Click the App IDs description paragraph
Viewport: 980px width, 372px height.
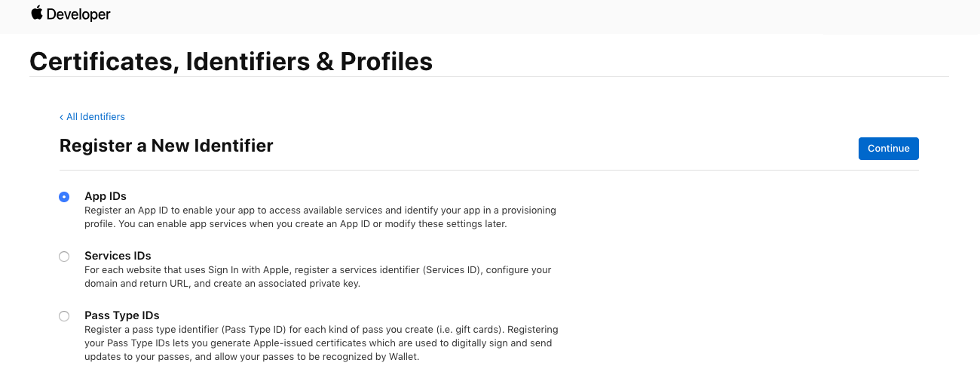320,217
